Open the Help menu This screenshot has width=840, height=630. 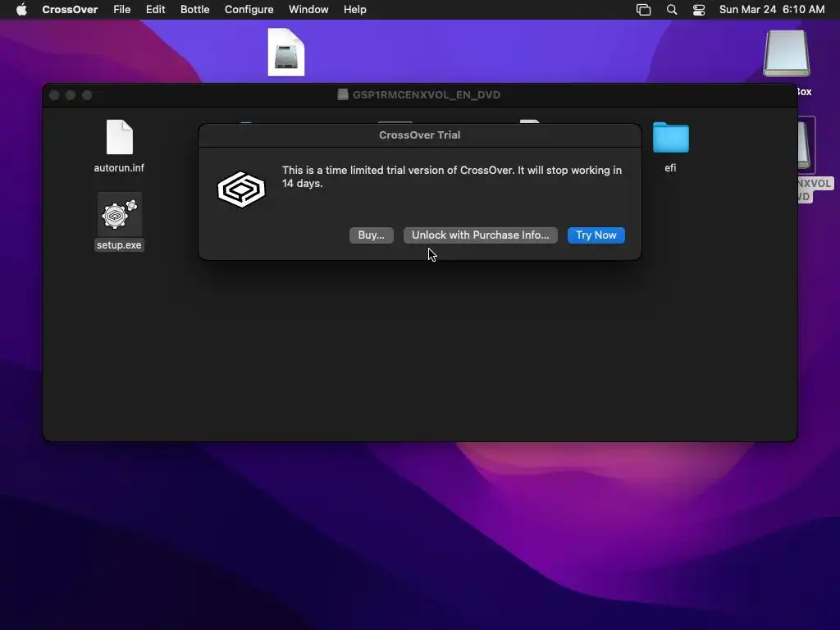click(354, 10)
